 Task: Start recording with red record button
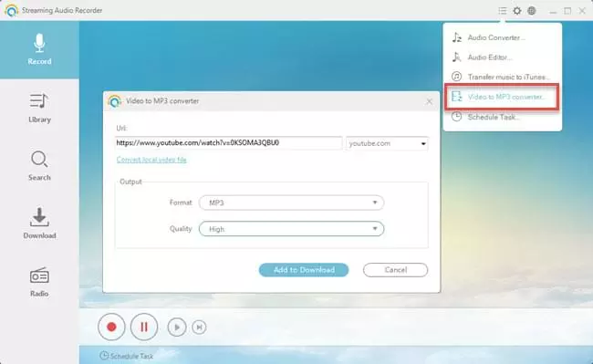click(111, 327)
